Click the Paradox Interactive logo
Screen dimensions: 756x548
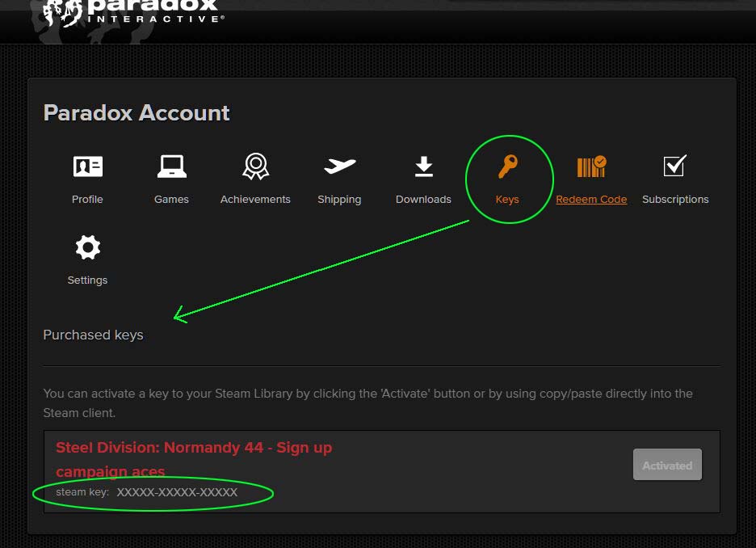(x=133, y=12)
